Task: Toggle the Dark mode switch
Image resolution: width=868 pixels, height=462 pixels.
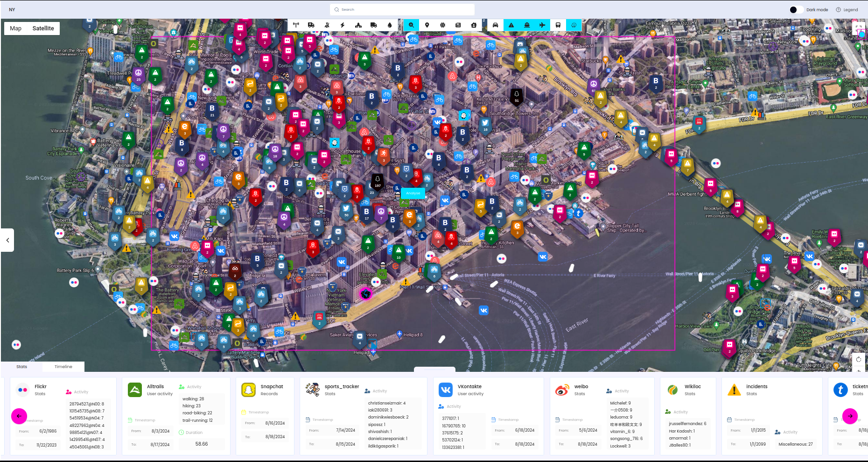Action: [796, 9]
